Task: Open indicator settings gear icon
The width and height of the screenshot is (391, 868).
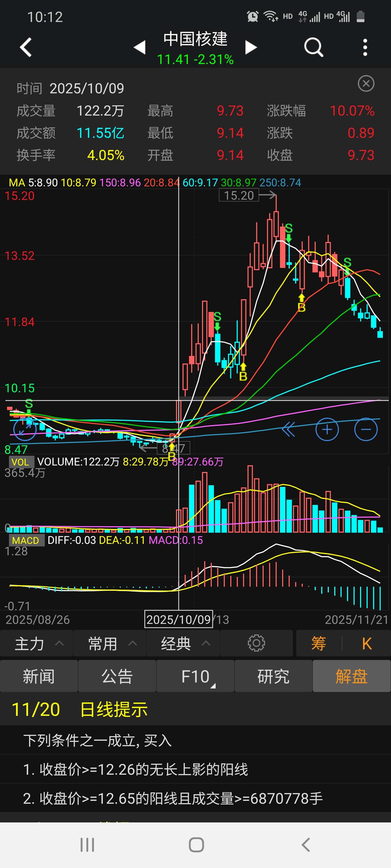Action: (x=256, y=643)
